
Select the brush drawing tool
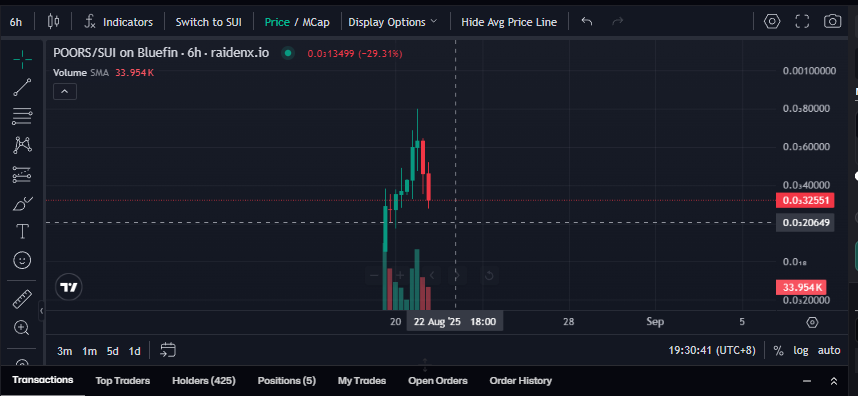coord(22,204)
